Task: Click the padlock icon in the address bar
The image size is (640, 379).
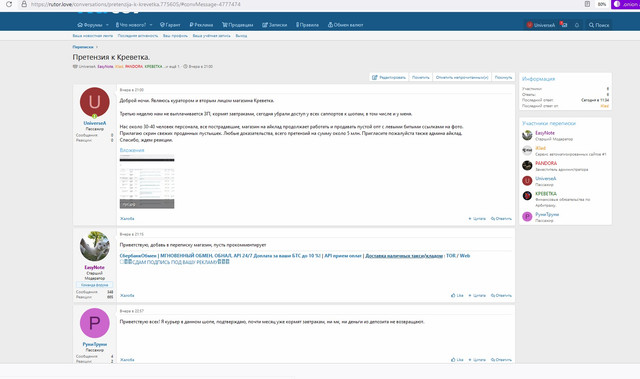Action: pos(24,4)
